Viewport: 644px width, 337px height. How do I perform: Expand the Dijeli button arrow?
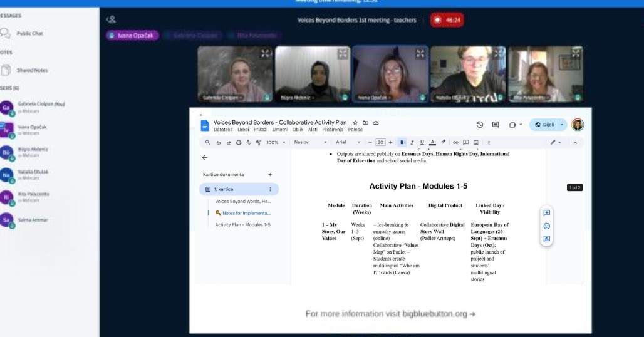pos(563,125)
